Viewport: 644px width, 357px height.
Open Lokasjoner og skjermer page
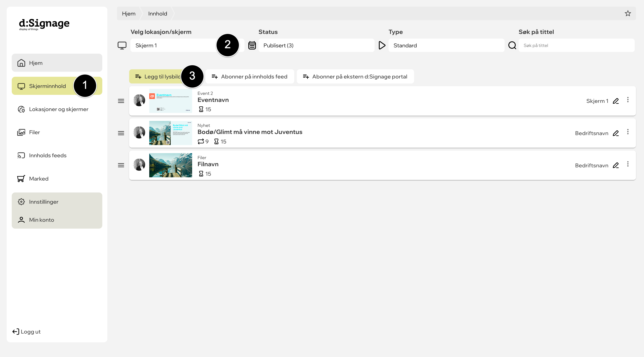point(57,109)
